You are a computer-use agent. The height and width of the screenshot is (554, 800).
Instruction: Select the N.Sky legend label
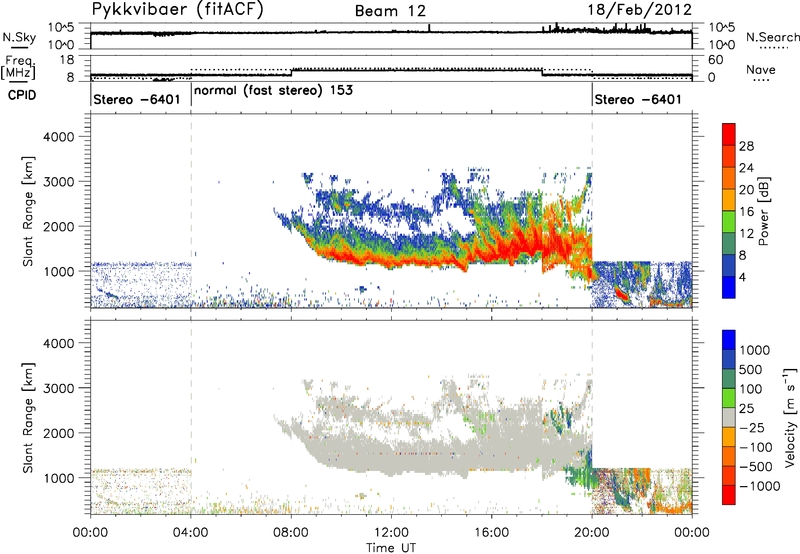point(19,37)
